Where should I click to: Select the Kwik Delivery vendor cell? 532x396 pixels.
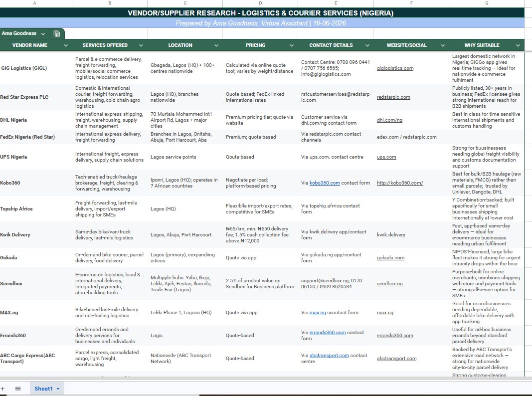36,235
